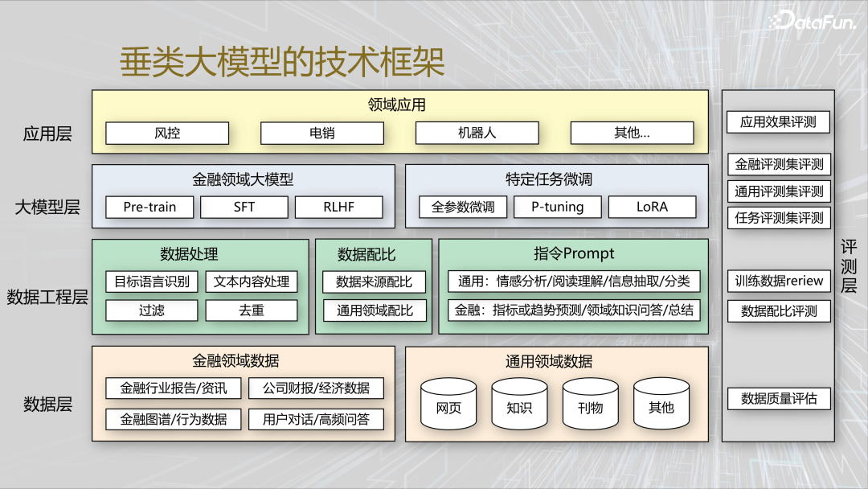Click the 刊物 database cylinder
The width and height of the screenshot is (868, 489).
(590, 405)
